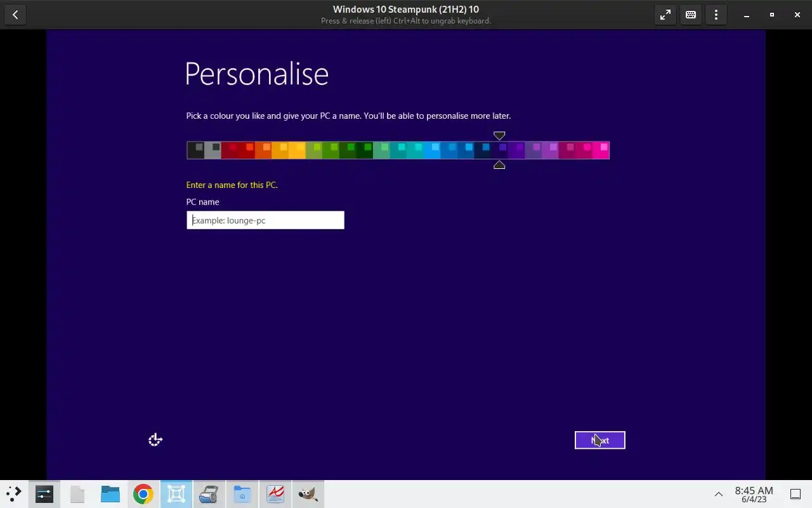Pick the selected indigo colour swatch

pos(499,150)
